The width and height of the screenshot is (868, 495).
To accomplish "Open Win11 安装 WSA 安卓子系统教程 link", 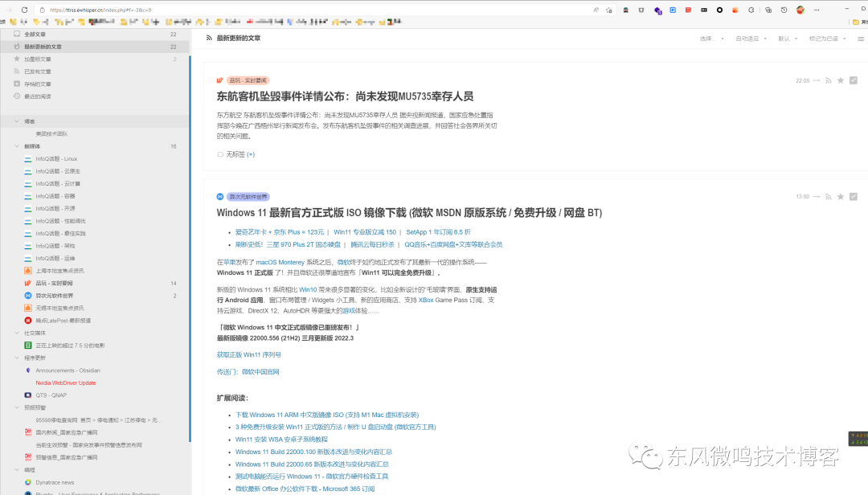I will click(x=282, y=440).
